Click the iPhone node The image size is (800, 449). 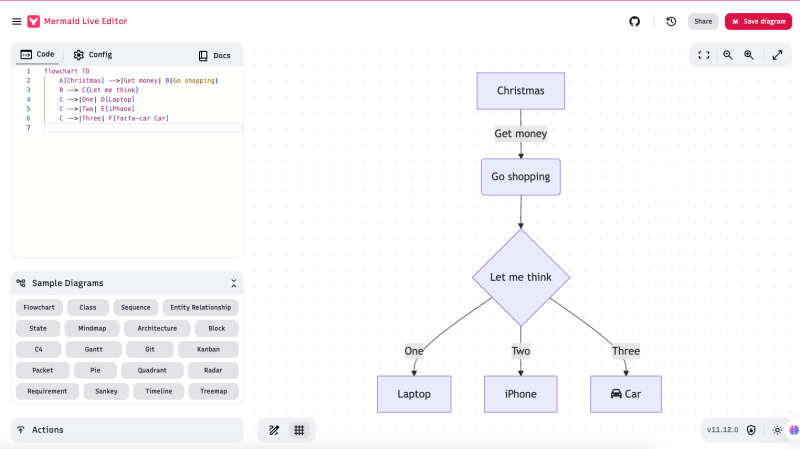520,394
